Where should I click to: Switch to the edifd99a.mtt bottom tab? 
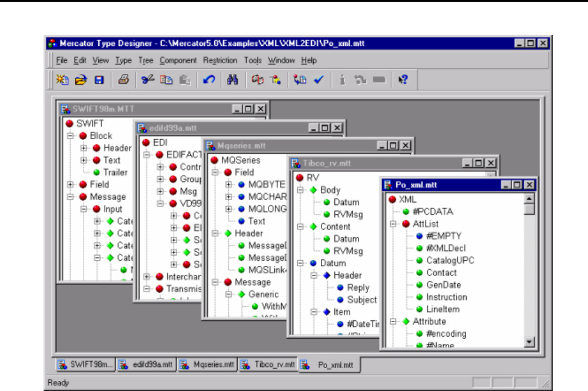click(146, 365)
